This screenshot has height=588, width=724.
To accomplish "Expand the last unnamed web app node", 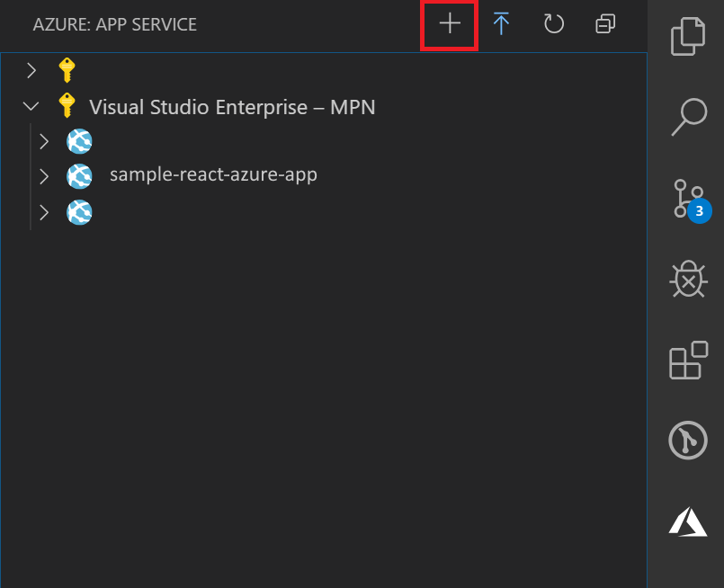I will [x=44, y=212].
